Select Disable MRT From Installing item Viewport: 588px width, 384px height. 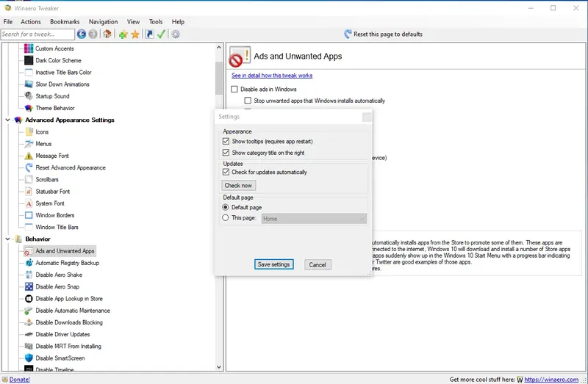click(68, 347)
